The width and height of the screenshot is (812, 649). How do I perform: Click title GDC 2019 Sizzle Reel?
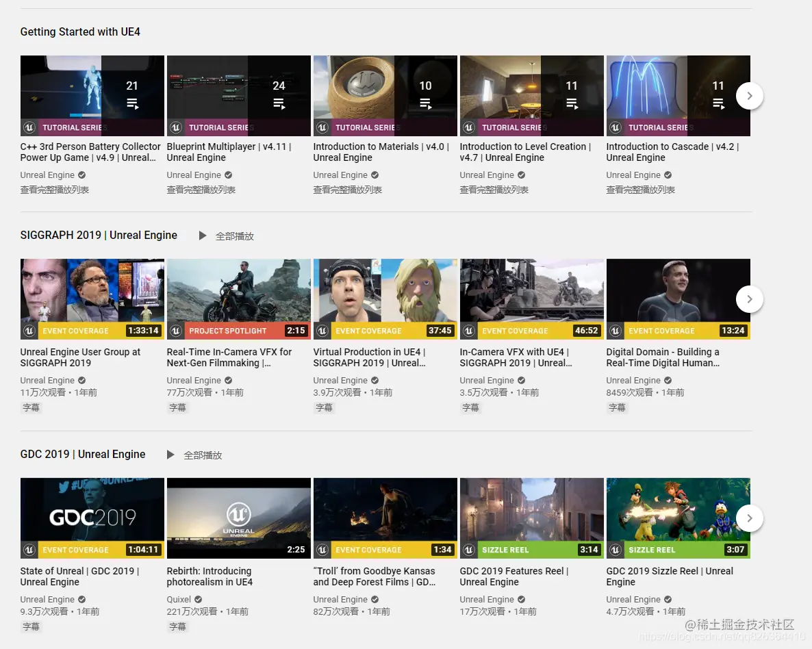[x=670, y=576]
